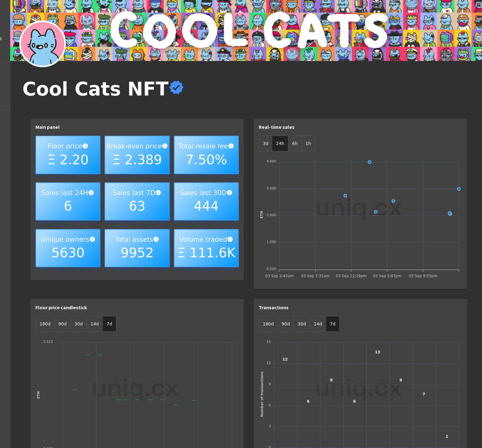Image resolution: width=482 pixels, height=448 pixels.
Task: Switch Transactions chart to 7d
Action: tap(333, 324)
